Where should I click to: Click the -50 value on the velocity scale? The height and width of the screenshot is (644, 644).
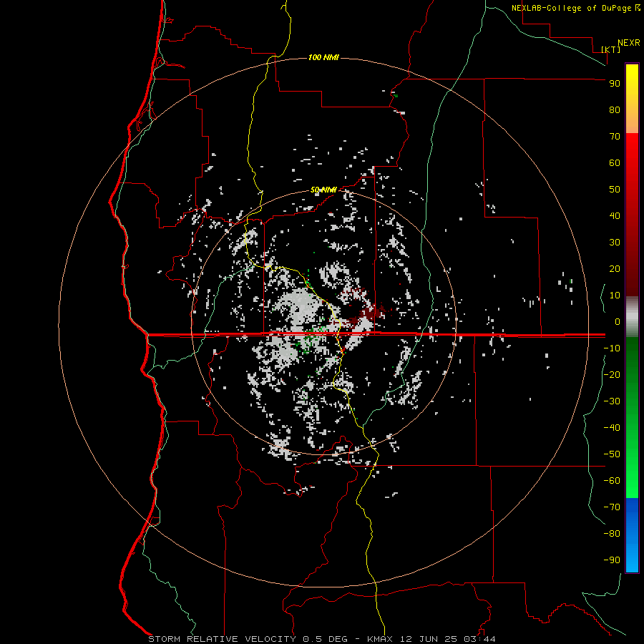coord(612,454)
